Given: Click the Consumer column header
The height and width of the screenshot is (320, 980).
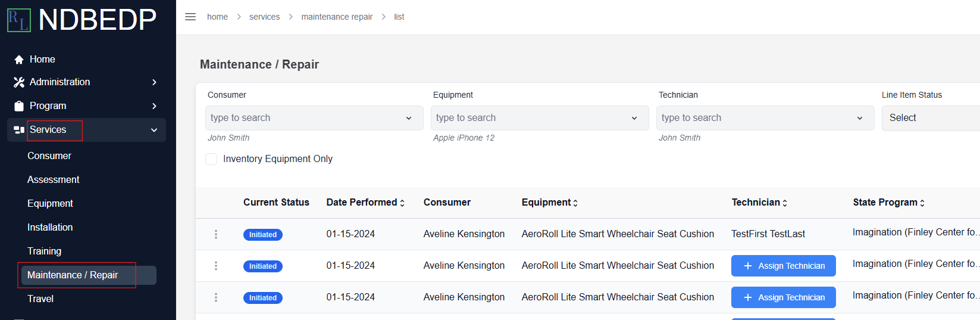Looking at the screenshot, I should 447,203.
